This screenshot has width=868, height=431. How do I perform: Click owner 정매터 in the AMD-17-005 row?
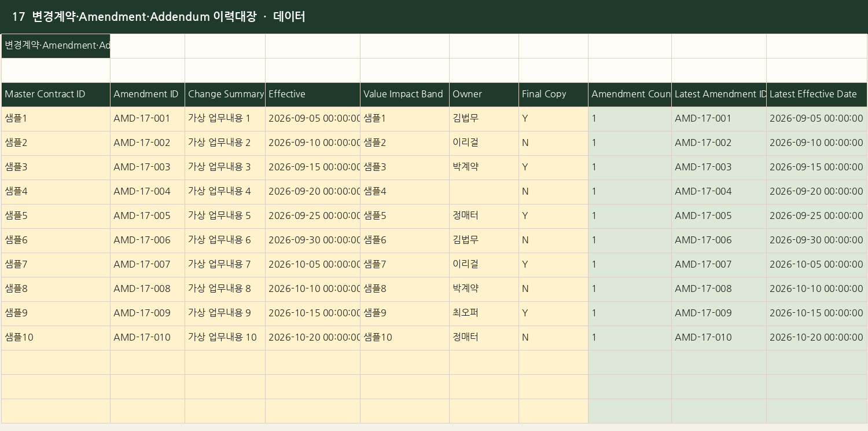click(484, 216)
